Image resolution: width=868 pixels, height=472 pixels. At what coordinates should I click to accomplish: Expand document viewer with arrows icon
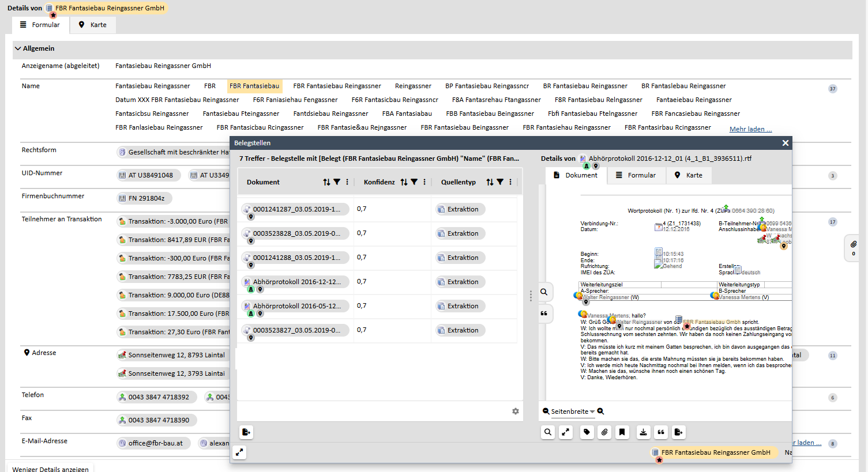tap(566, 432)
